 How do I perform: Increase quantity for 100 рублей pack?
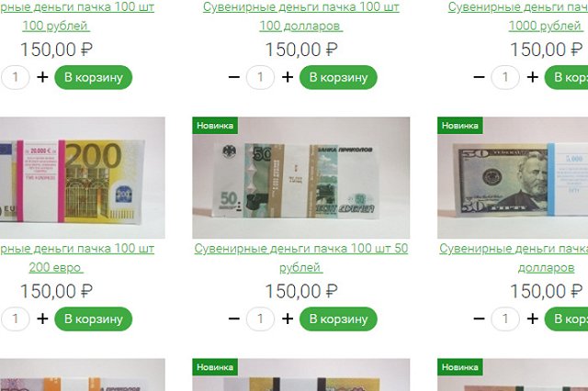click(42, 77)
